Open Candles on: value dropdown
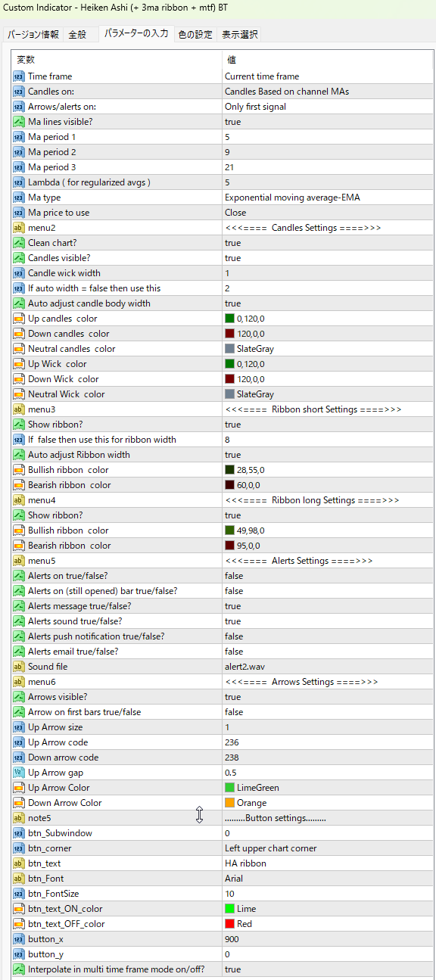 click(327, 92)
